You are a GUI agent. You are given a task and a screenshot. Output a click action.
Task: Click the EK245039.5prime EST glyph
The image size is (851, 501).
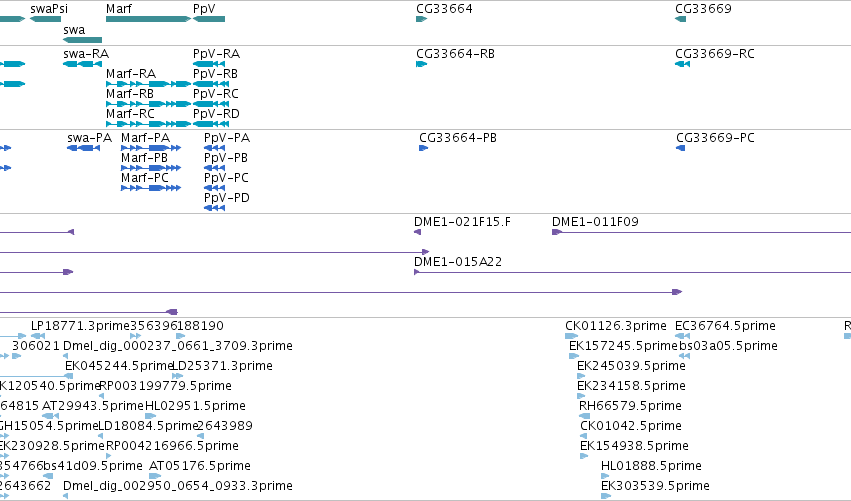click(581, 377)
